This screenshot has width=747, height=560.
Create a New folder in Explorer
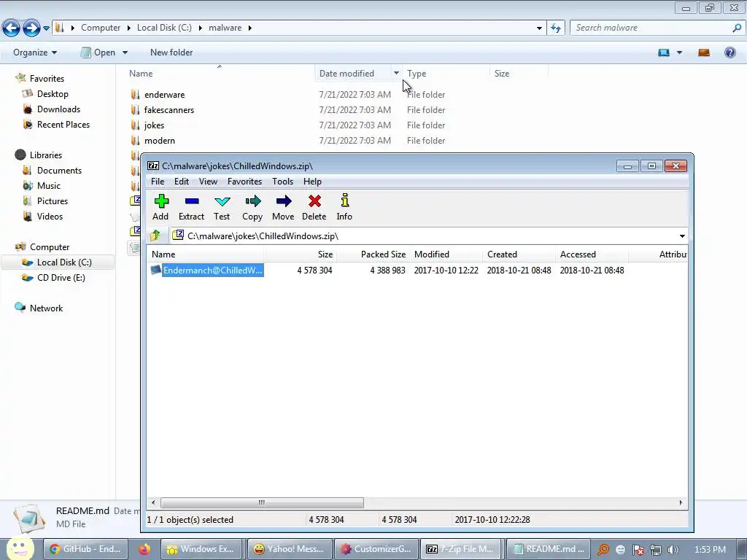(x=171, y=52)
